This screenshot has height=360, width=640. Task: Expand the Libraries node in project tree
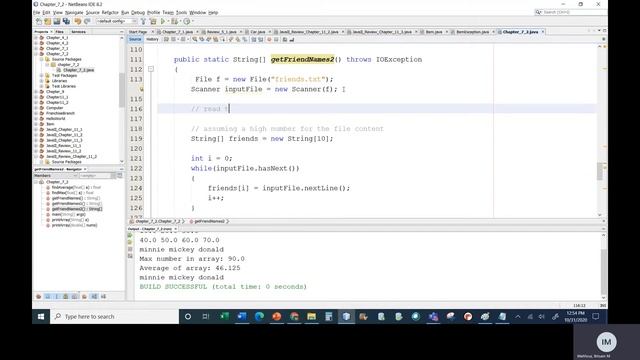click(x=41, y=81)
